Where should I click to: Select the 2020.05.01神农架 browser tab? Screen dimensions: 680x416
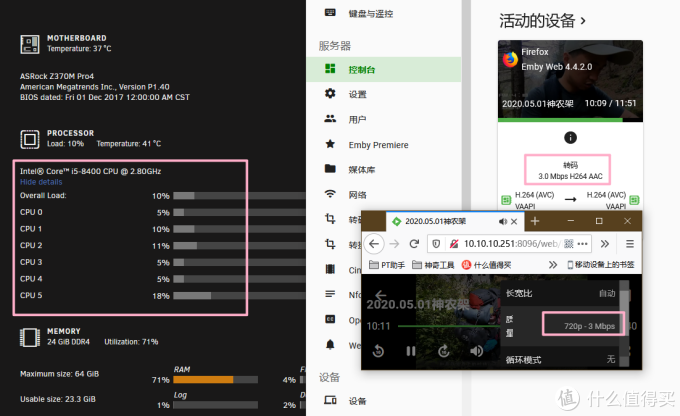[454, 221]
